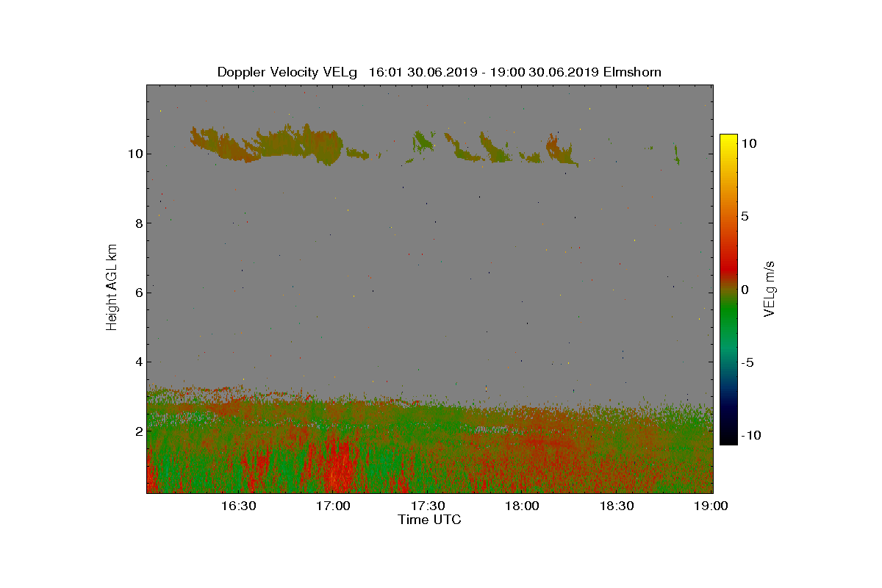Click the height axis label 10

pyautogui.click(x=135, y=154)
